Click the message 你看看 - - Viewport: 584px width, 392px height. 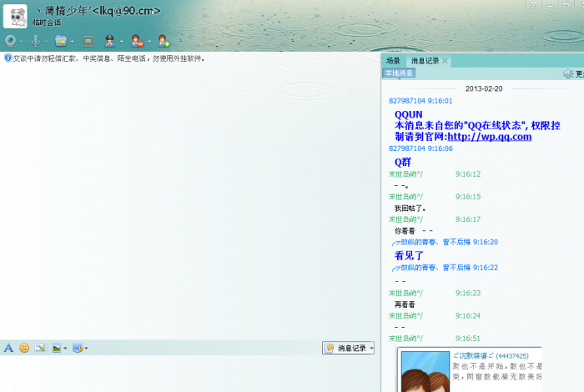[414, 231]
